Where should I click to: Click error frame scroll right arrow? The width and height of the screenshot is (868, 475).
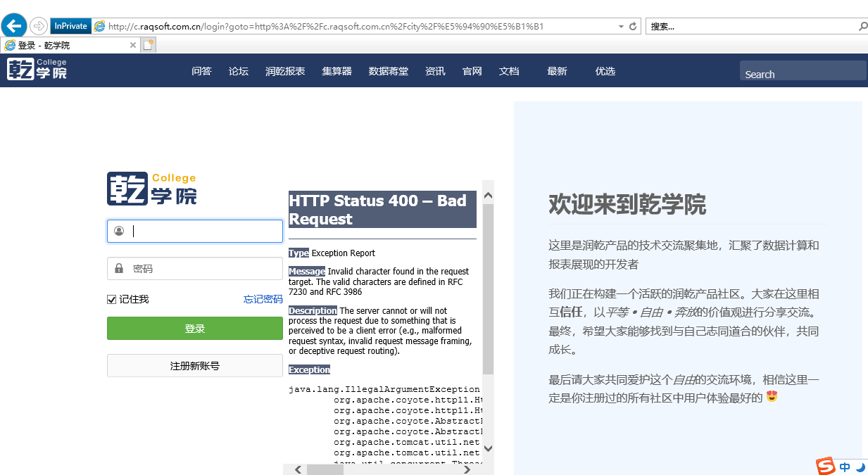click(465, 469)
